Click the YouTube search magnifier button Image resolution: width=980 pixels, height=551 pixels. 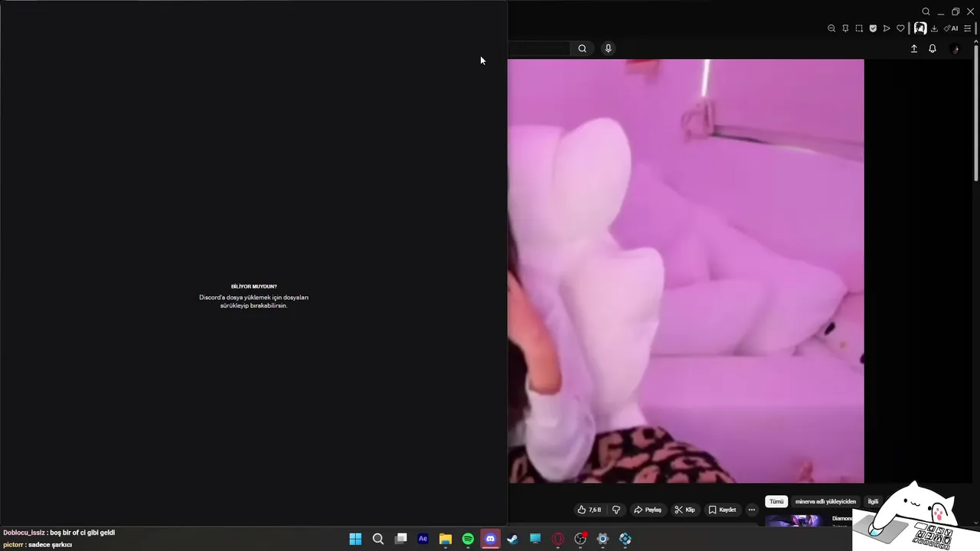tap(582, 48)
